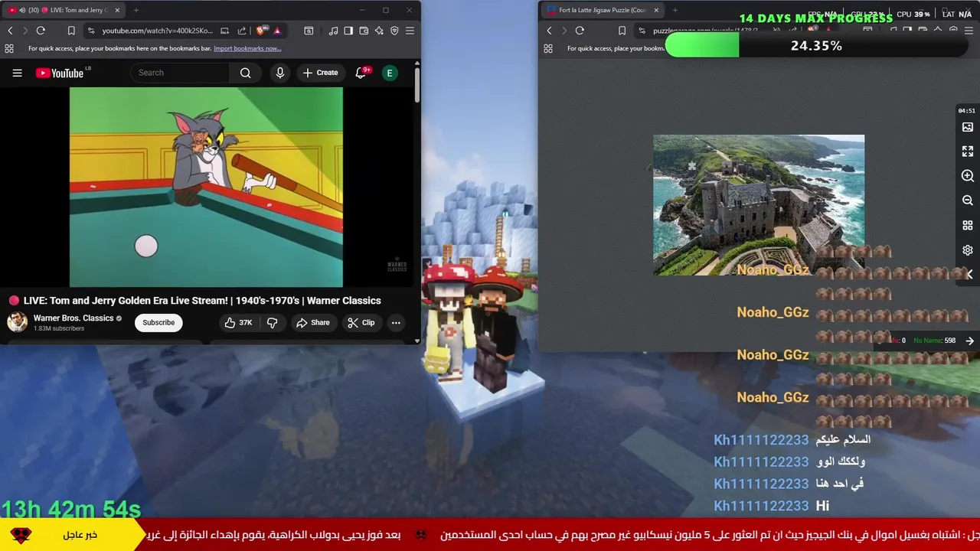Subscribe to Warner Bros. Classics
The image size is (980, 551).
[158, 322]
